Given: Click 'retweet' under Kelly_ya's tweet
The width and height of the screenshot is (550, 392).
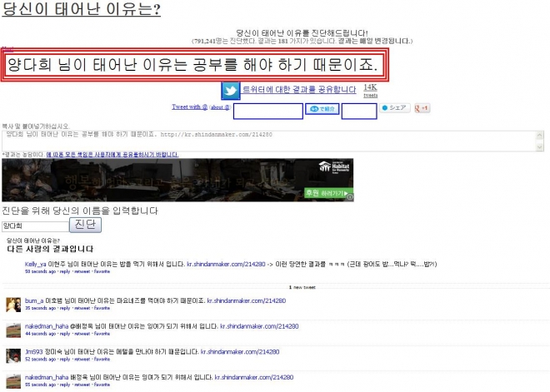Looking at the screenshot, I should tap(82, 271).
